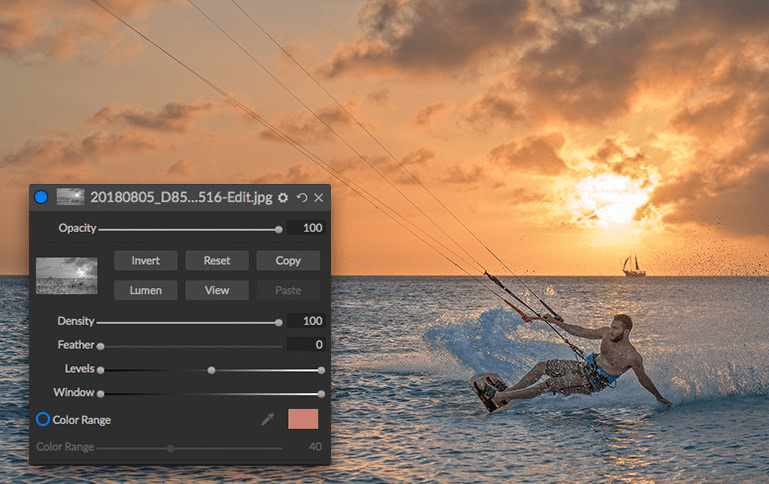Click the layer reset arrow icon
This screenshot has width=769, height=484.
302,198
